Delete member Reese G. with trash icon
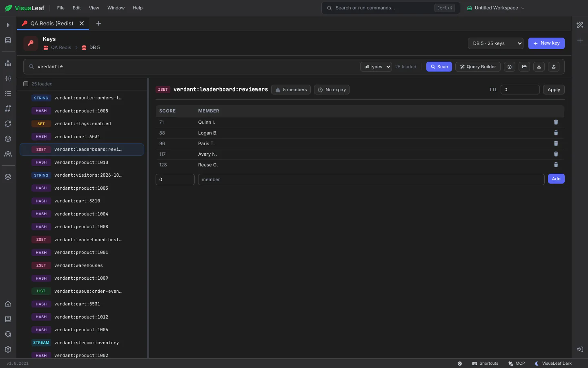This screenshot has width=588, height=368. click(556, 165)
